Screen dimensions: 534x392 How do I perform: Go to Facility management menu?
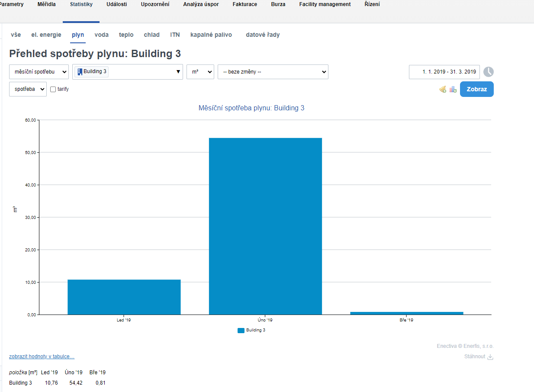tap(325, 4)
